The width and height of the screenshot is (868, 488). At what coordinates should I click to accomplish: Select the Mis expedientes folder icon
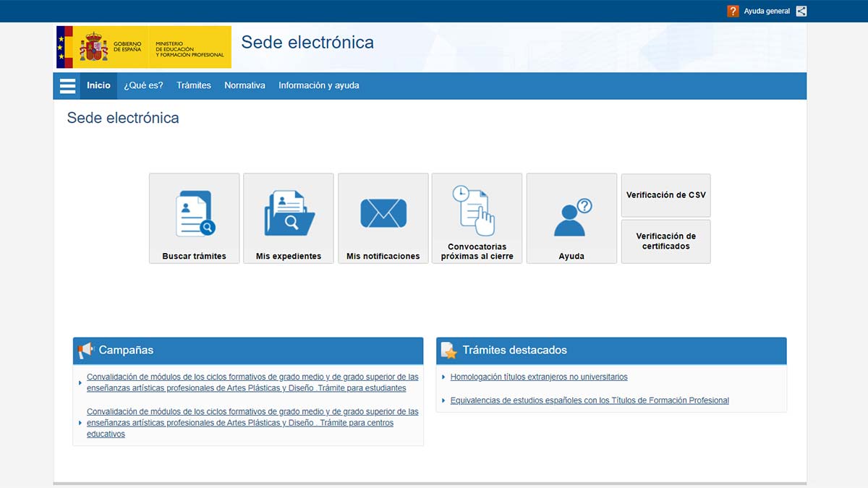(x=288, y=212)
